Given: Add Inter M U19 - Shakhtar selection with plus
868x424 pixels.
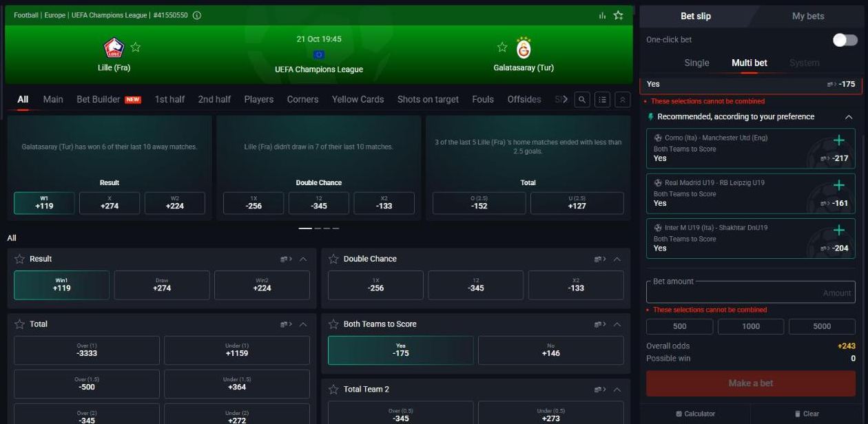Looking at the screenshot, I should 839,230.
